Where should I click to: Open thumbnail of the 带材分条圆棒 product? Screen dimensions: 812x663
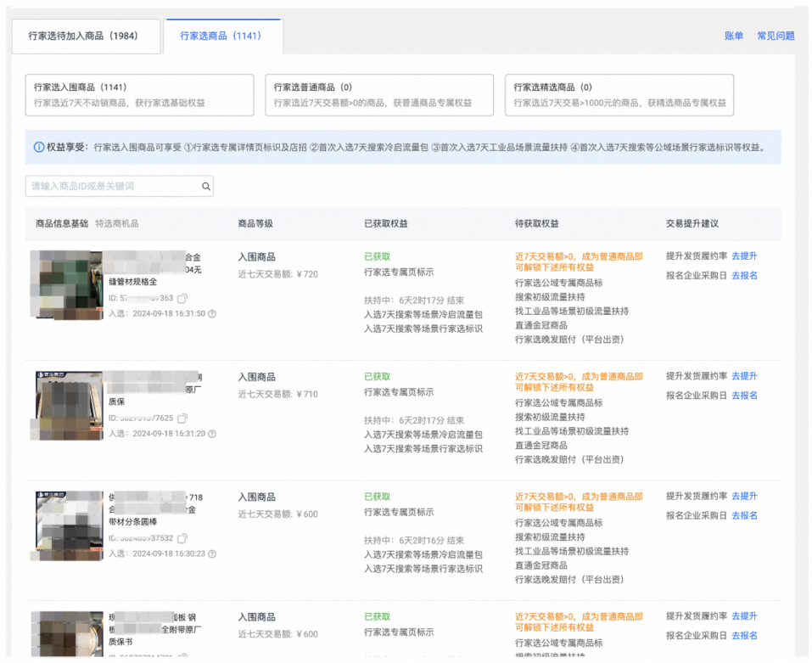pos(69,524)
